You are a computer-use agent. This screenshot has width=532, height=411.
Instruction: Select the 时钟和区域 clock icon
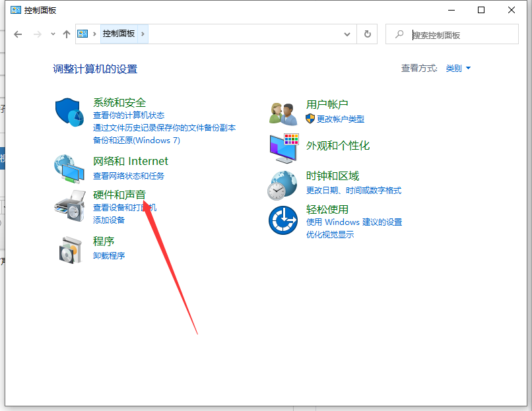click(283, 184)
